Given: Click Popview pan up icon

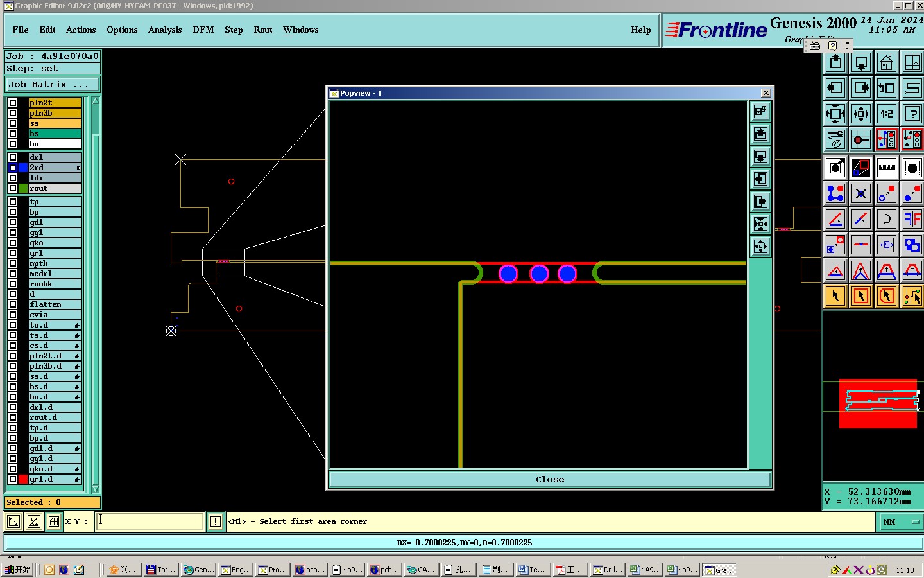Looking at the screenshot, I should tap(760, 134).
